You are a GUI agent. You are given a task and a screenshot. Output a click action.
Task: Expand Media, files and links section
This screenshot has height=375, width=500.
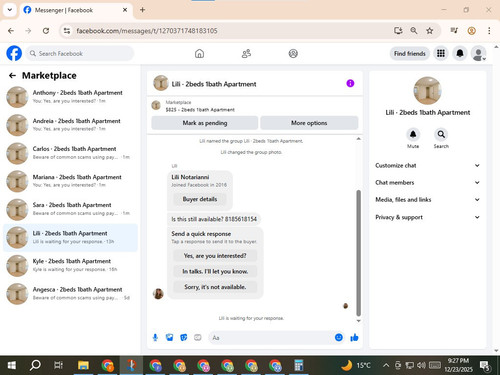428,200
